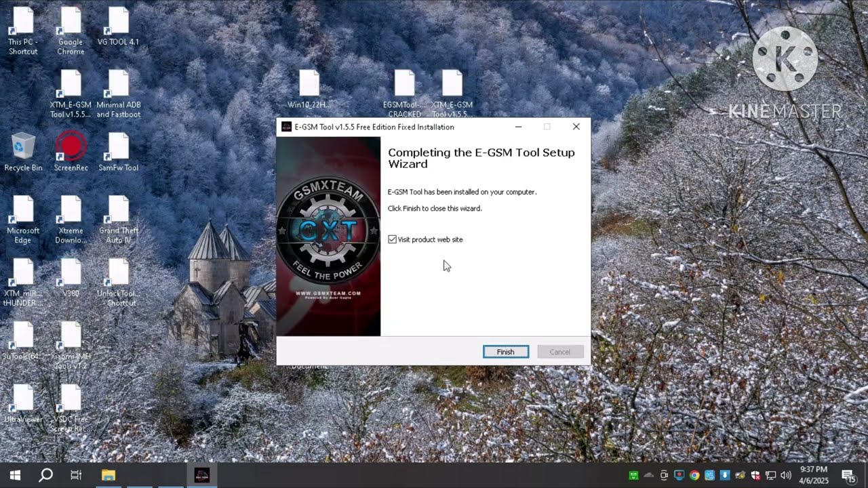Select Minimal ADB and Fastboot desktop icon
Image resolution: width=868 pixels, height=488 pixels.
118,95
